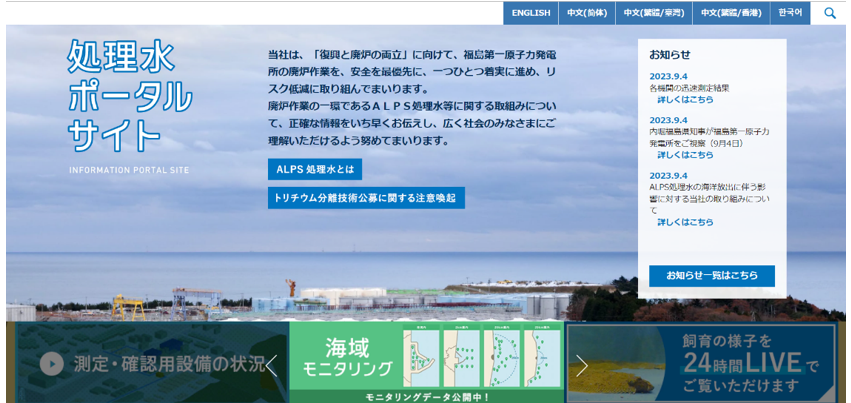
Task: Open 詳しくはこちら under 内堀福島県知事 news item
Action: tap(685, 155)
